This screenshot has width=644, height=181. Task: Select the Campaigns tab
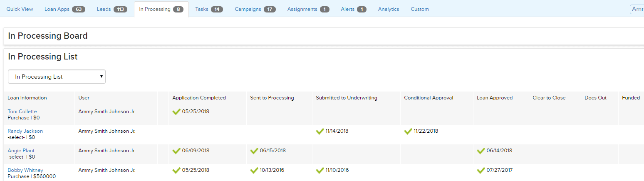(x=255, y=9)
